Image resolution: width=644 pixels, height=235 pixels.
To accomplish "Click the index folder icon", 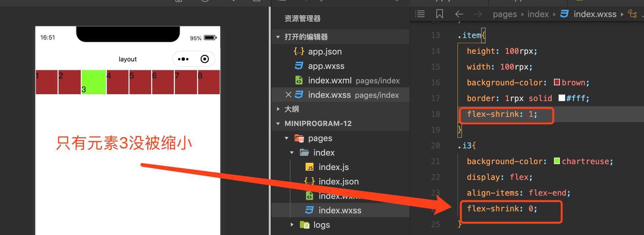I will pyautogui.click(x=304, y=153).
